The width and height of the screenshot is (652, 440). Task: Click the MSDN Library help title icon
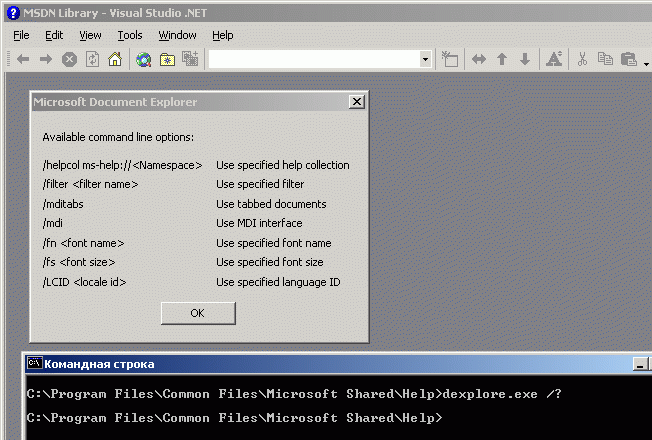point(13,13)
